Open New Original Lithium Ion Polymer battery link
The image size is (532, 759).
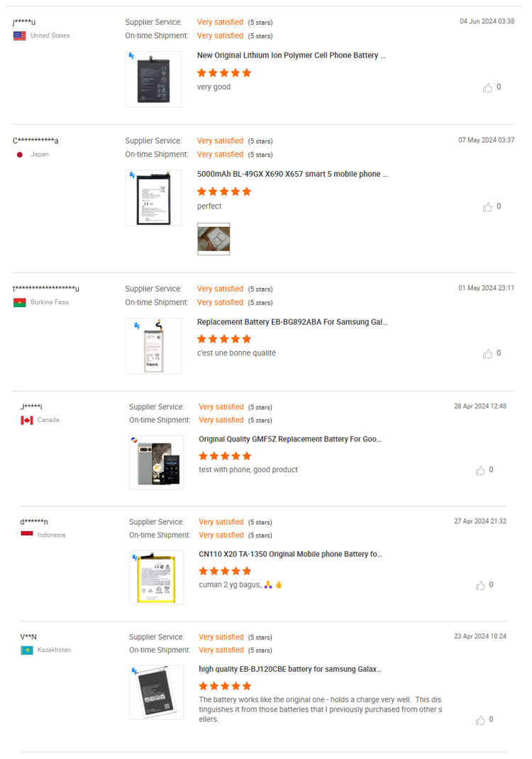(291, 55)
